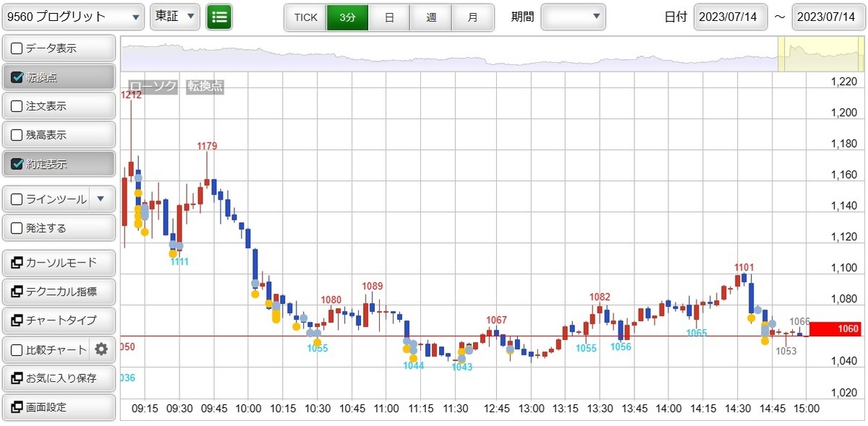Screen dimensions: 868x426
Task: Click the 1053 gray price label
Action: click(x=786, y=351)
